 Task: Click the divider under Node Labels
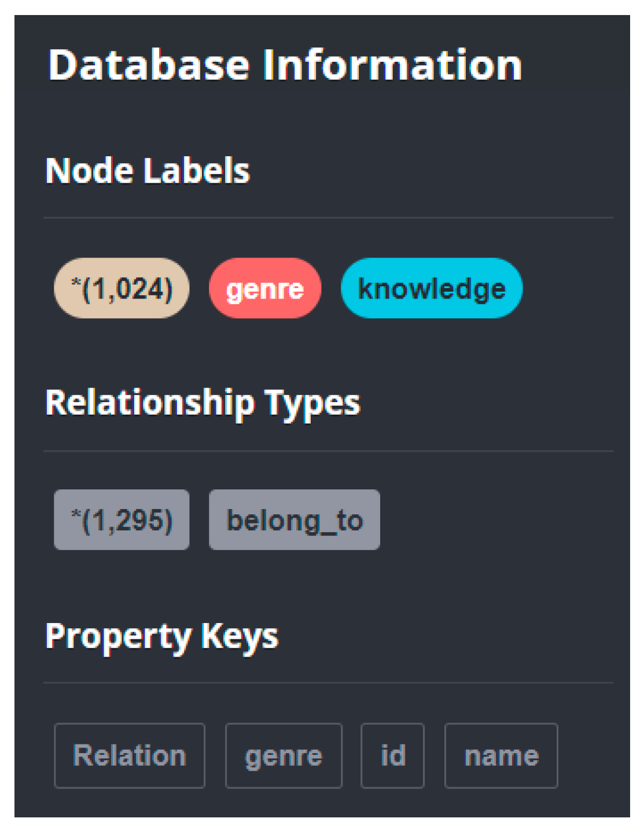(x=328, y=218)
